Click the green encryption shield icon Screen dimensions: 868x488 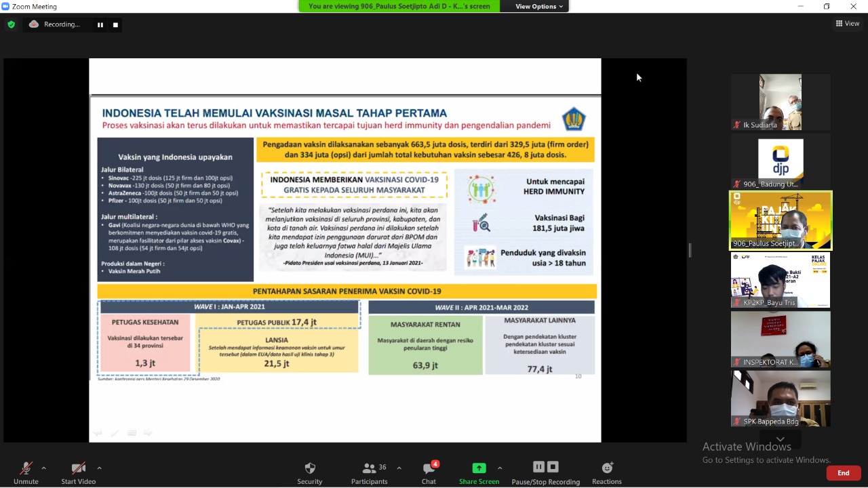pos(11,24)
